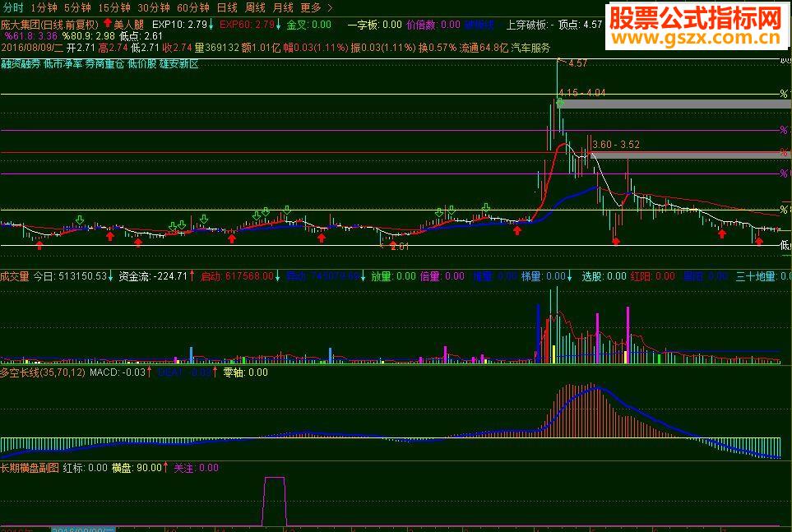Click the 4.57 peak price label

(577, 63)
